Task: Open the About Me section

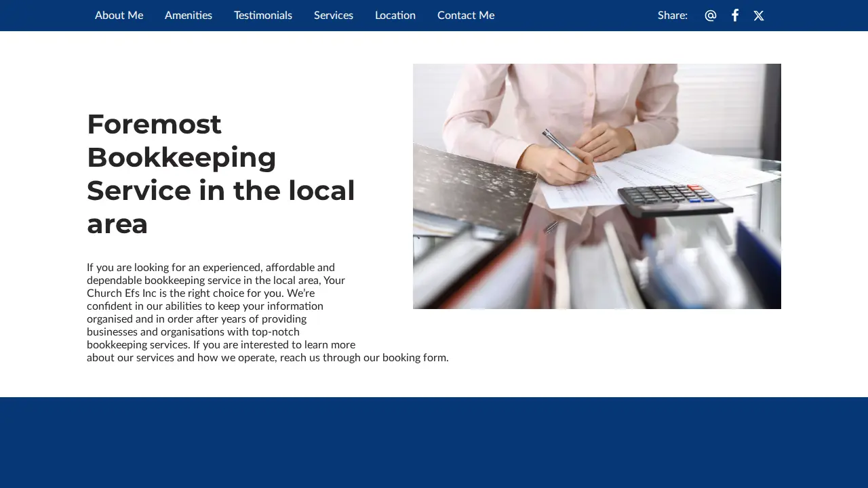Action: click(119, 15)
